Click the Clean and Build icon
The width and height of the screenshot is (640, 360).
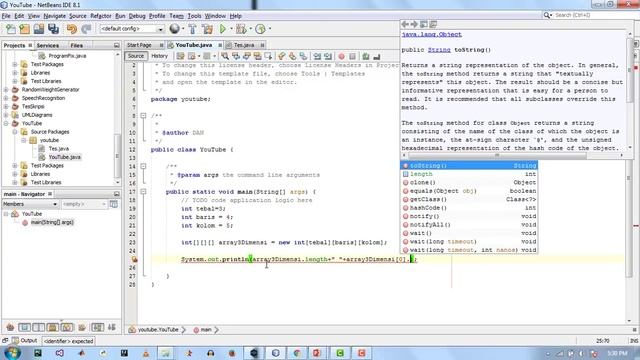point(207,29)
